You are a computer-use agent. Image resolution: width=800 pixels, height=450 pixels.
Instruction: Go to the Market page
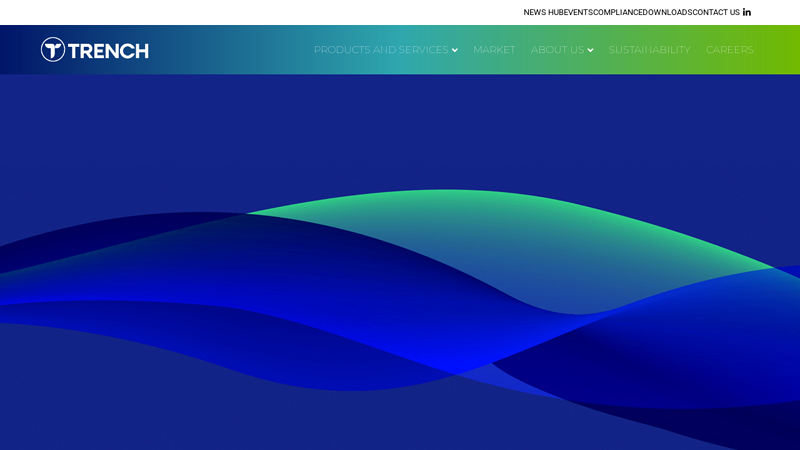click(x=494, y=50)
